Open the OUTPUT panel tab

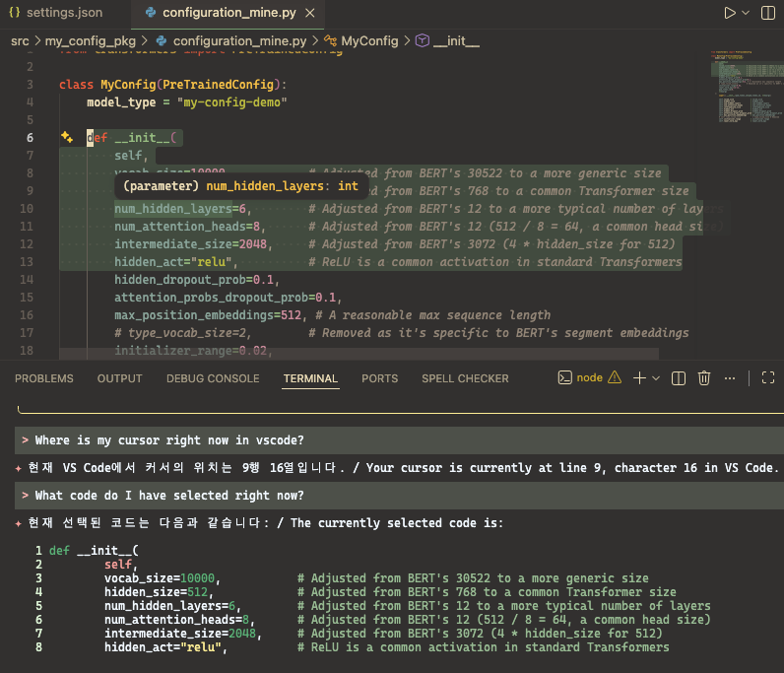pyautogui.click(x=119, y=378)
